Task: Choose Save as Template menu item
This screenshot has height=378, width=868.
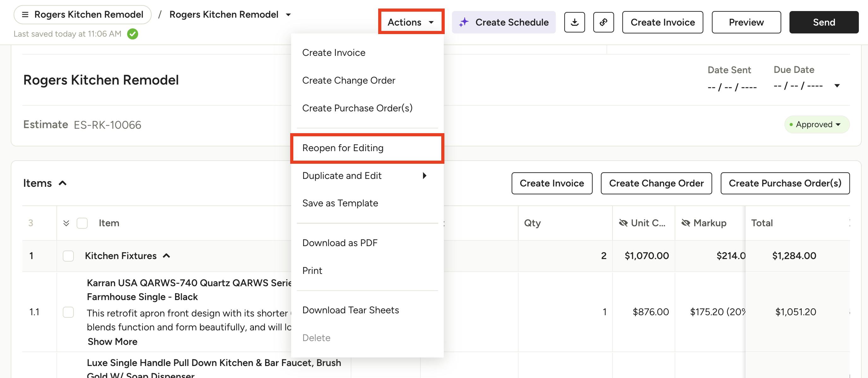Action: tap(367, 203)
